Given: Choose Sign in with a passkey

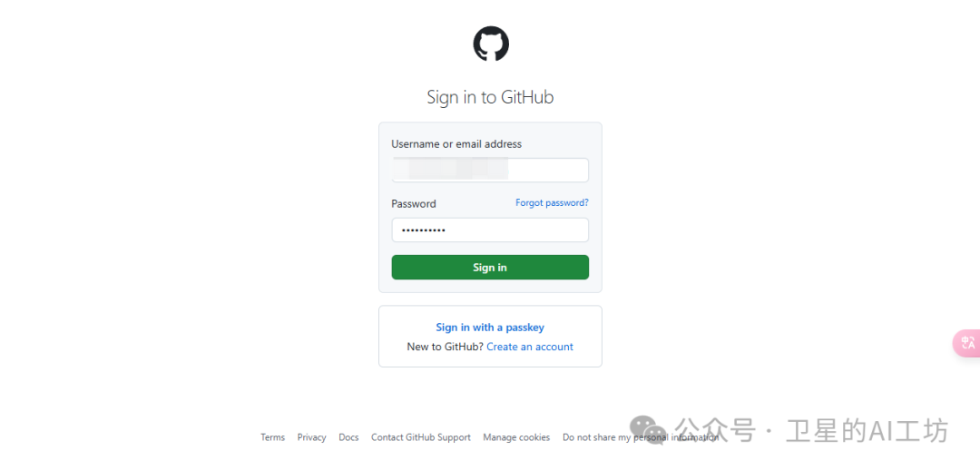Looking at the screenshot, I should [490, 328].
